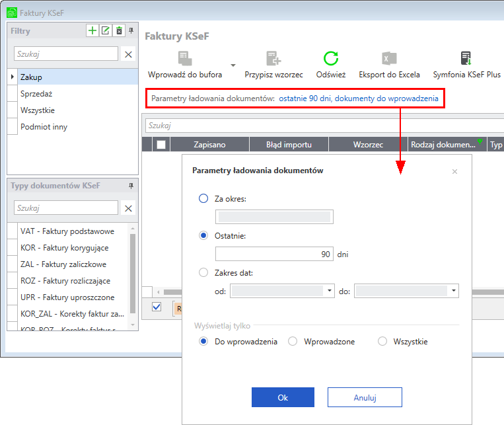Image resolution: width=504 pixels, height=425 pixels.
Task: Open the 'od' date dropdown
Action: coord(330,291)
